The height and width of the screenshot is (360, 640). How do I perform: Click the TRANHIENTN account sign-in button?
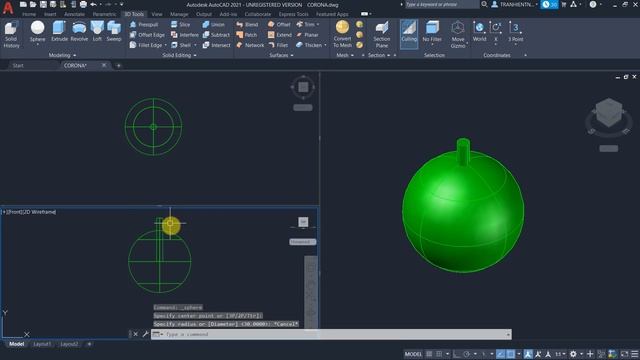click(x=514, y=4)
